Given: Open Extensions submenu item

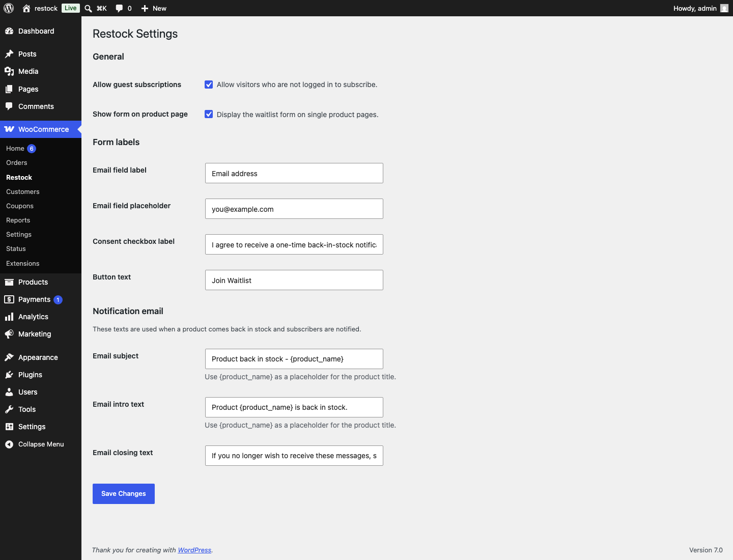Looking at the screenshot, I should (x=23, y=263).
